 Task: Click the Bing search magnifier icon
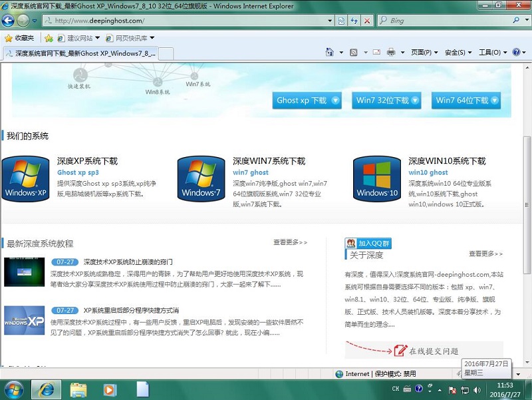384,21
